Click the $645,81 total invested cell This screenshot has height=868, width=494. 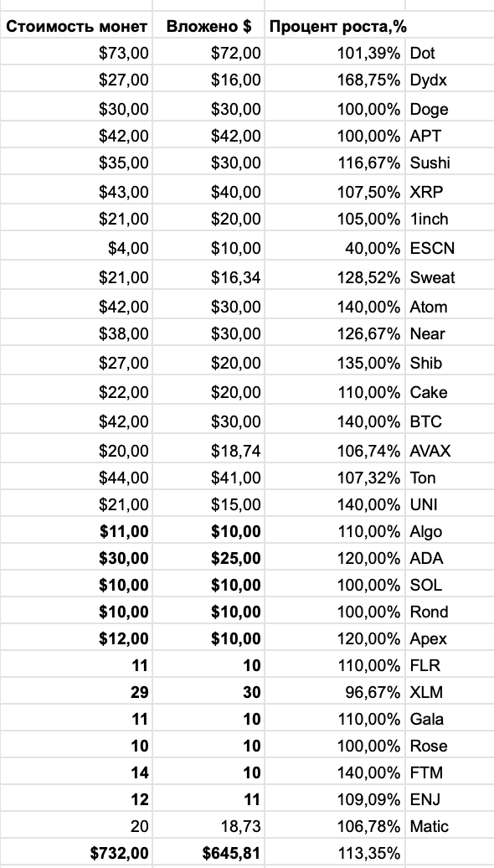click(208, 853)
